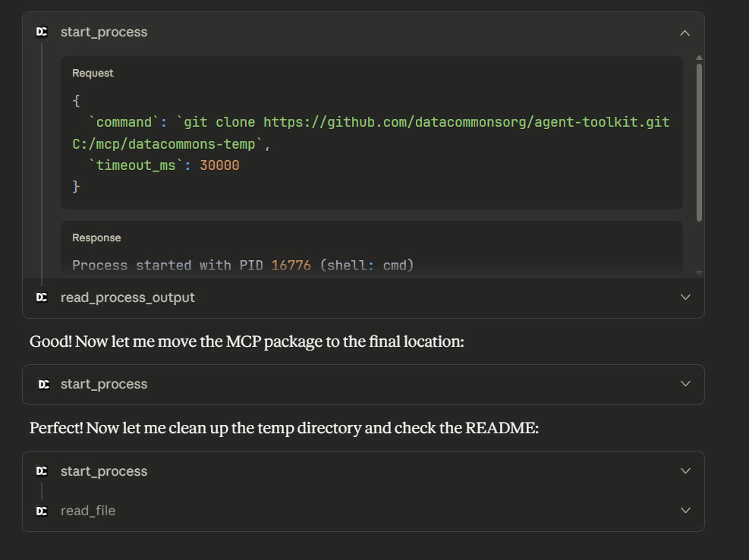The height and width of the screenshot is (560, 749).
Task: Click the top start_process title text
Action: [104, 32]
